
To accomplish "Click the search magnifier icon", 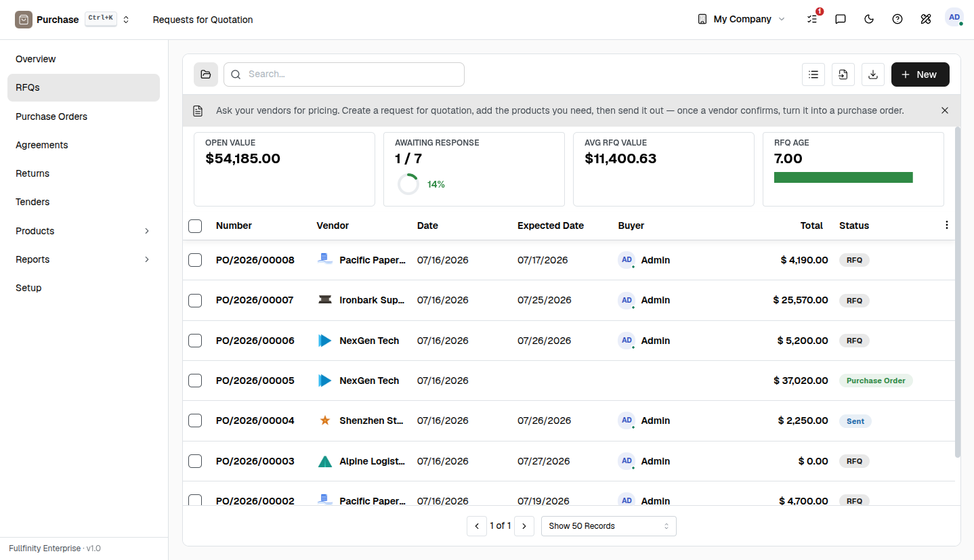I will point(236,74).
